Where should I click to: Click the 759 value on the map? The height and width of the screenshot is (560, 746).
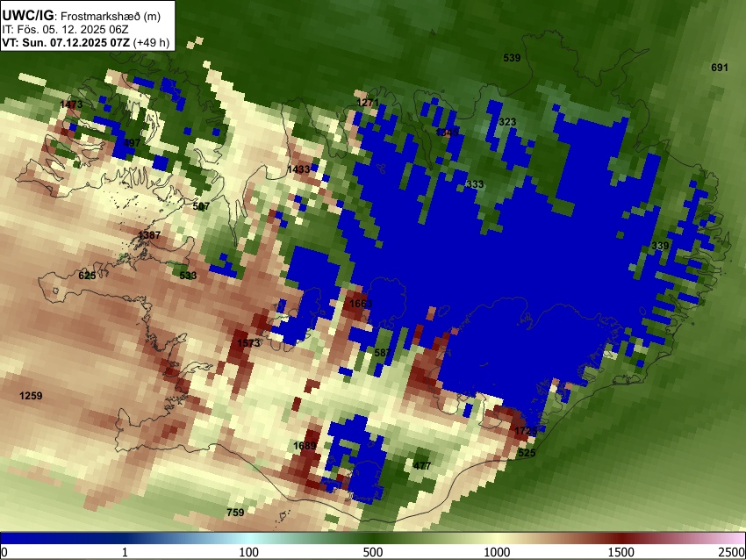(235, 513)
